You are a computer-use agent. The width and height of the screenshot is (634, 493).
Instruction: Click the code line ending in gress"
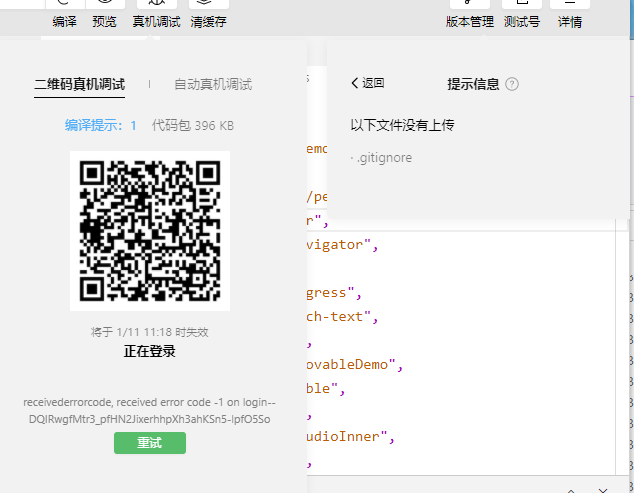click(334, 293)
